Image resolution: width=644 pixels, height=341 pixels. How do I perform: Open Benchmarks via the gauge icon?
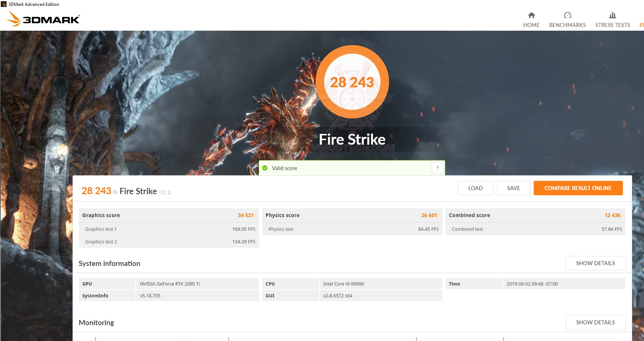567,15
